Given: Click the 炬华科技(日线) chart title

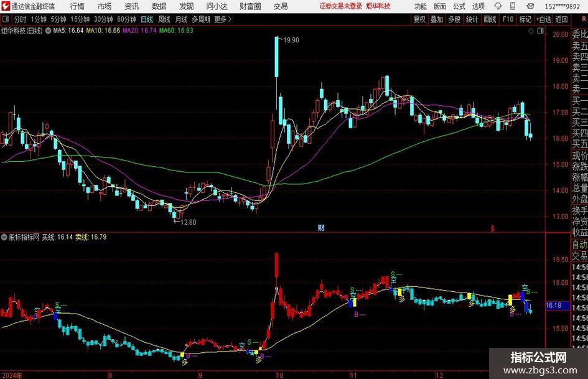Looking at the screenshot, I should coord(22,30).
